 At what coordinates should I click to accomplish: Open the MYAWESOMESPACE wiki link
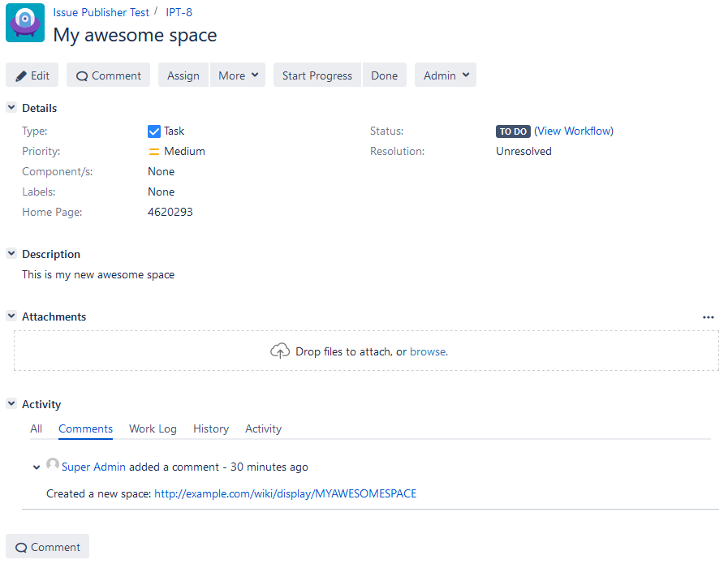click(x=285, y=493)
